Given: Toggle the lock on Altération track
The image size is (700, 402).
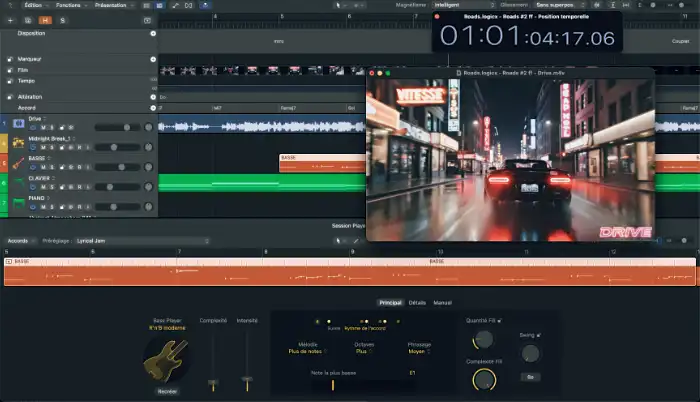Looking at the screenshot, I should pos(10,97).
